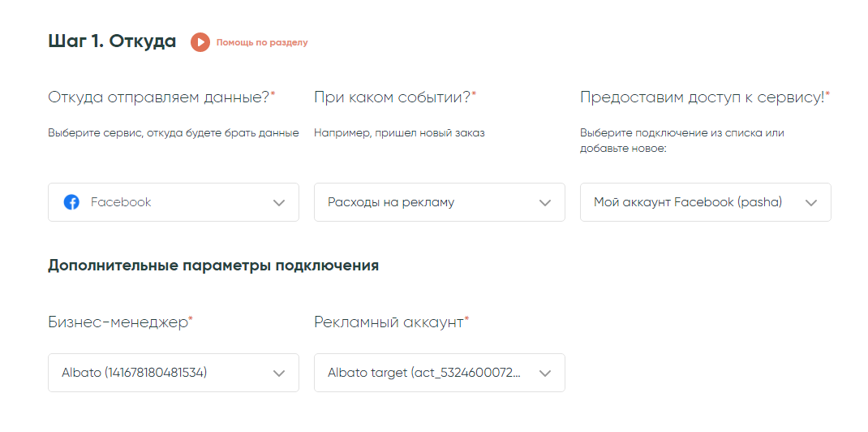This screenshot has width=868, height=432.
Task: Click the "Предоставим доступ к сервису!" label
Action: point(702,97)
